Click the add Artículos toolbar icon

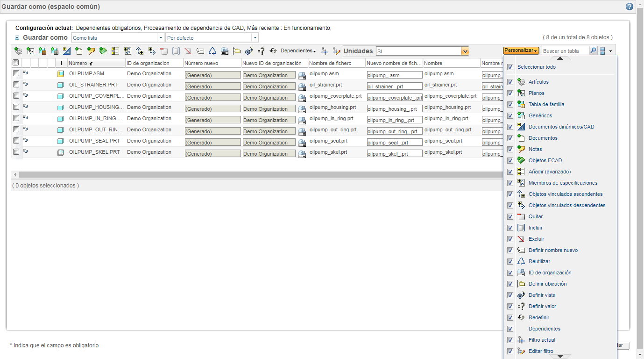[x=18, y=51]
